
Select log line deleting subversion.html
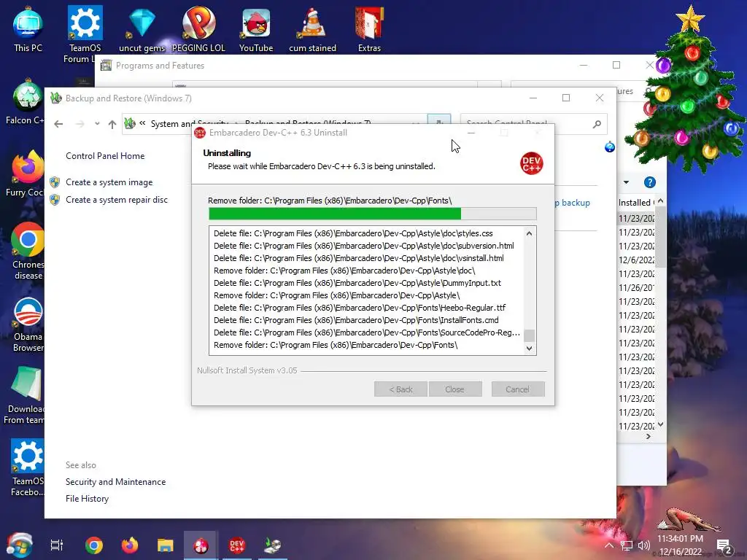363,246
